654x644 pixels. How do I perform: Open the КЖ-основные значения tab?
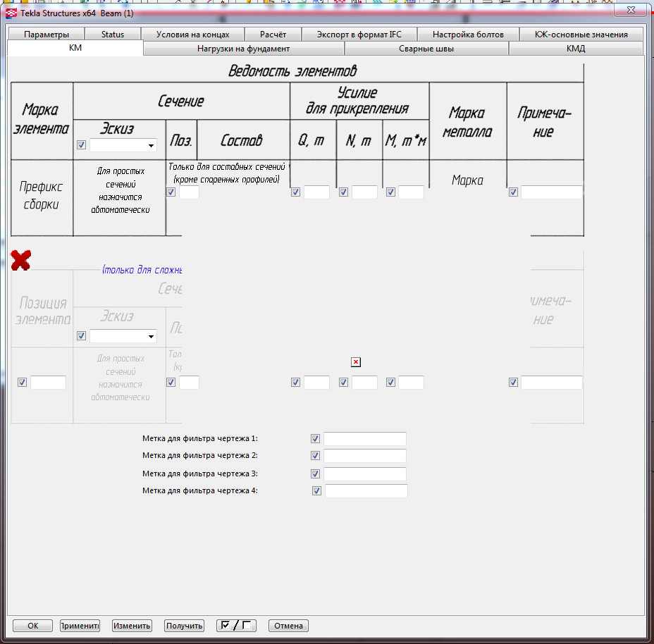[x=581, y=35]
